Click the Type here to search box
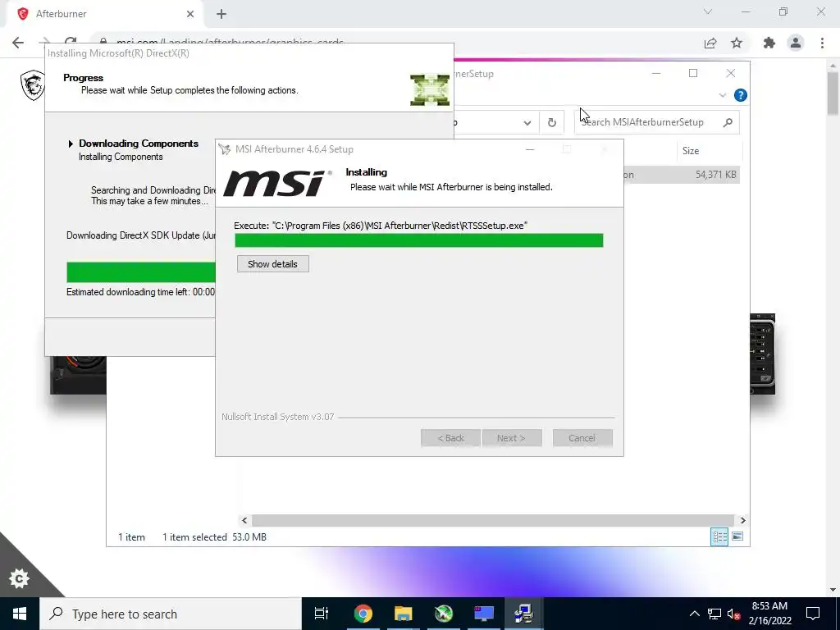Viewport: 840px width, 630px height. (171, 614)
